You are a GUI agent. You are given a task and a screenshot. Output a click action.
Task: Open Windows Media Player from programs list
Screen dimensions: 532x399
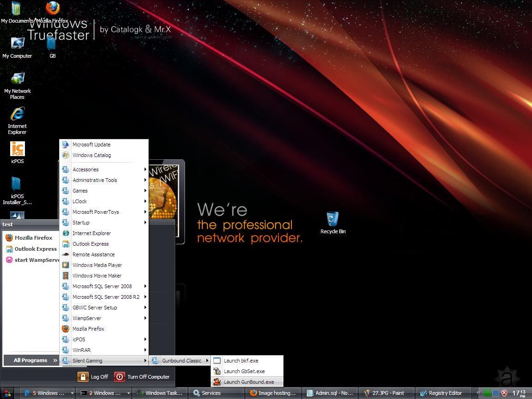97,265
